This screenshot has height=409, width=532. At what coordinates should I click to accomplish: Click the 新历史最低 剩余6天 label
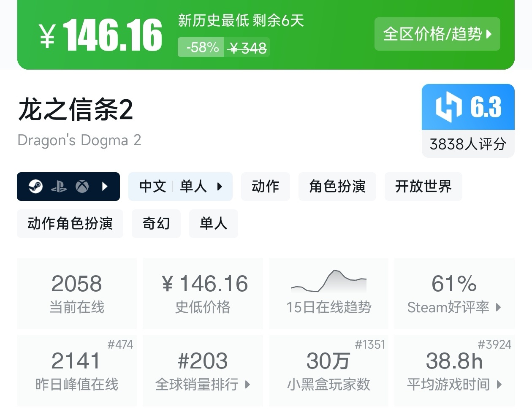tap(241, 20)
